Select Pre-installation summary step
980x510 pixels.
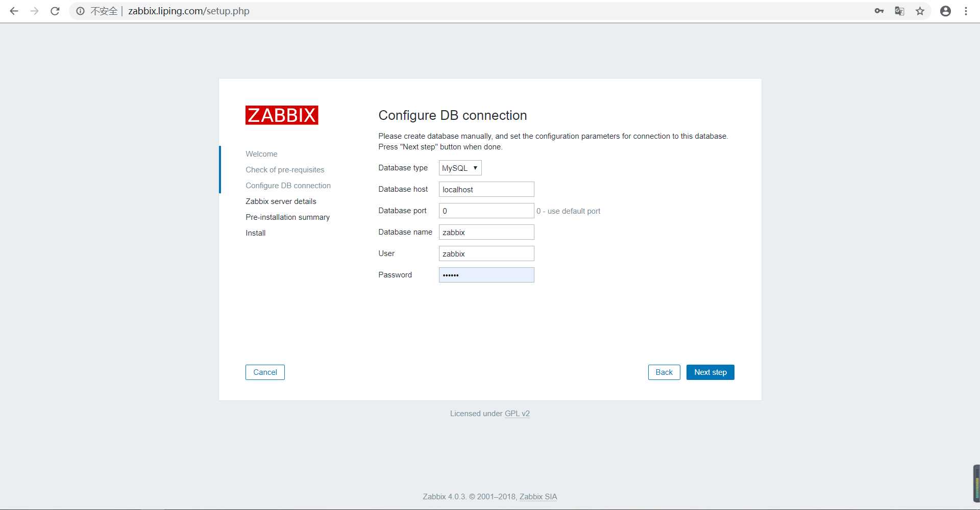click(287, 217)
